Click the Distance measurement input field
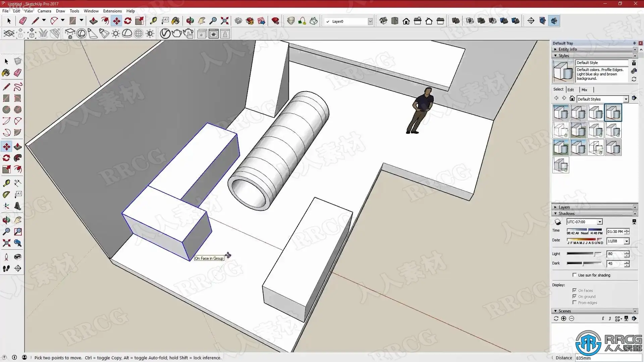Image resolution: width=644 pixels, height=362 pixels. point(606,358)
